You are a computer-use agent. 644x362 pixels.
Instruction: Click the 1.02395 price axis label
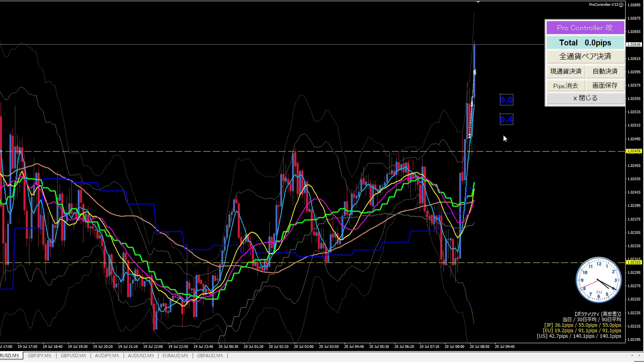tap(634, 206)
